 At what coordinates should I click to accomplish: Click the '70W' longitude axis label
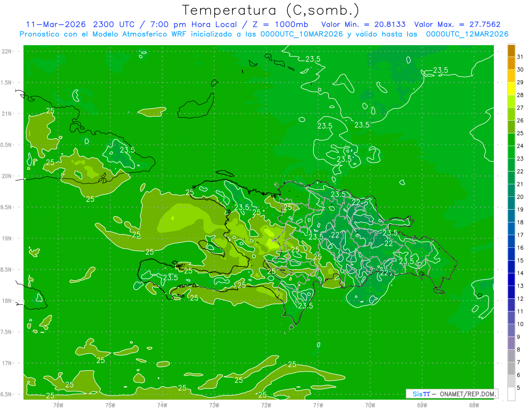click(370, 405)
